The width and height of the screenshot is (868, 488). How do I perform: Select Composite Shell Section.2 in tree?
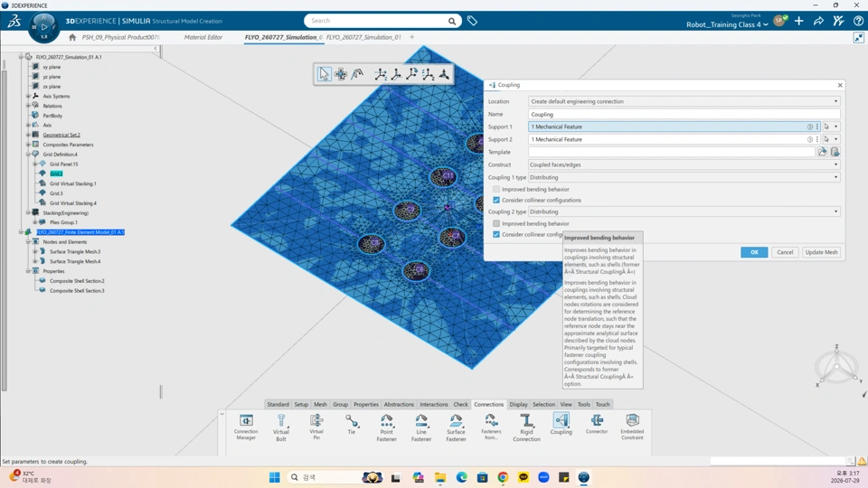tap(77, 281)
